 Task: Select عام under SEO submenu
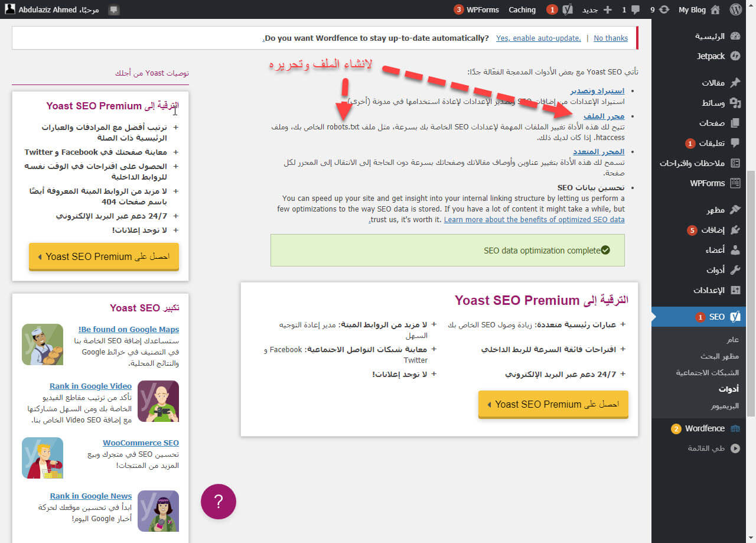pyautogui.click(x=732, y=340)
